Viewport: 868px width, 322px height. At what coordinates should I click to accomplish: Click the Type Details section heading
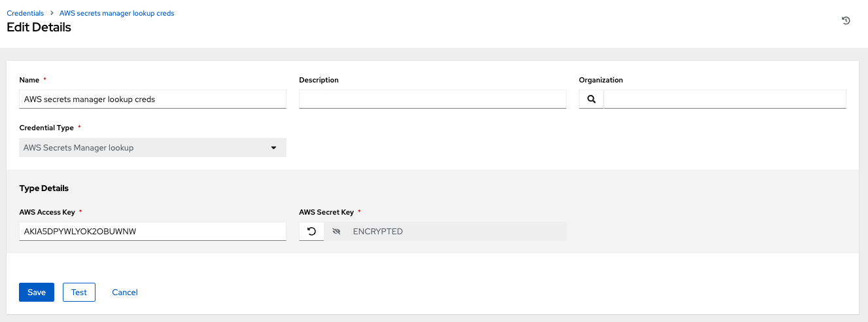[x=44, y=188]
